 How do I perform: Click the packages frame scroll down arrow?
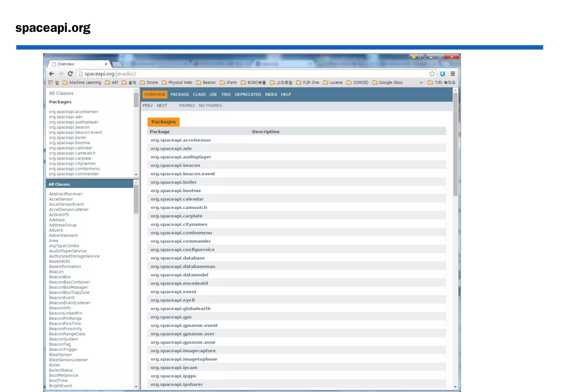point(136,174)
